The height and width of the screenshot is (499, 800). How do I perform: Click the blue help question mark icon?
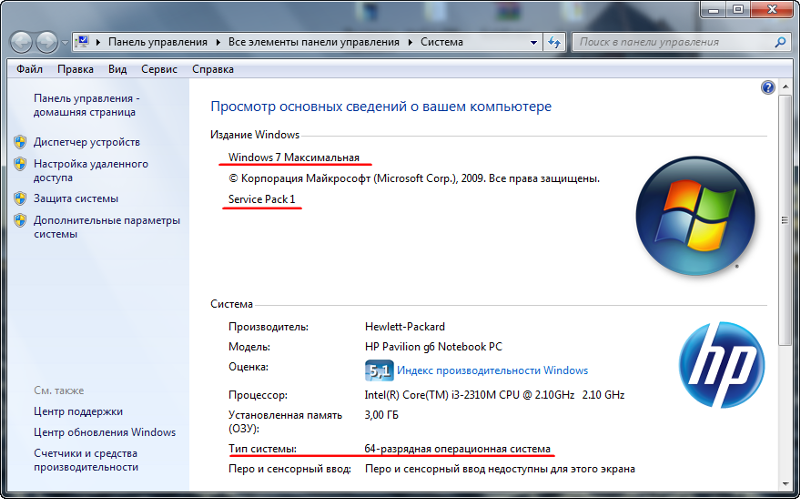tap(768, 87)
